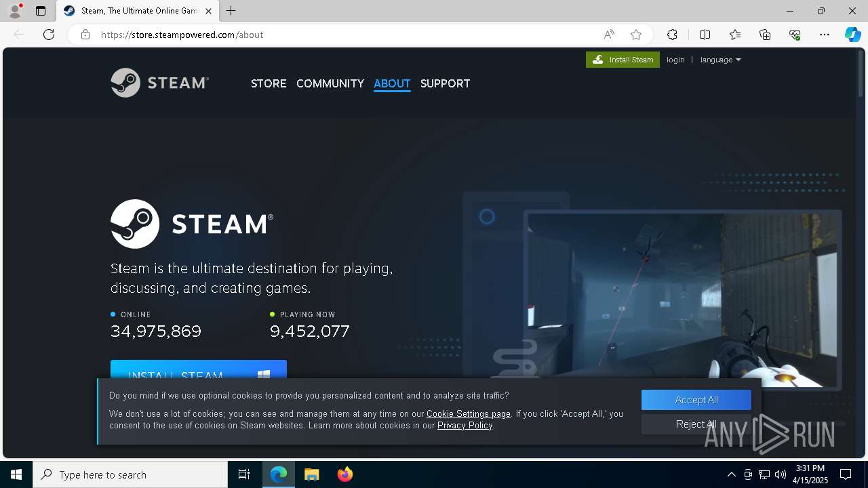Open the Favorites list icon
The height and width of the screenshot is (488, 868).
(735, 35)
